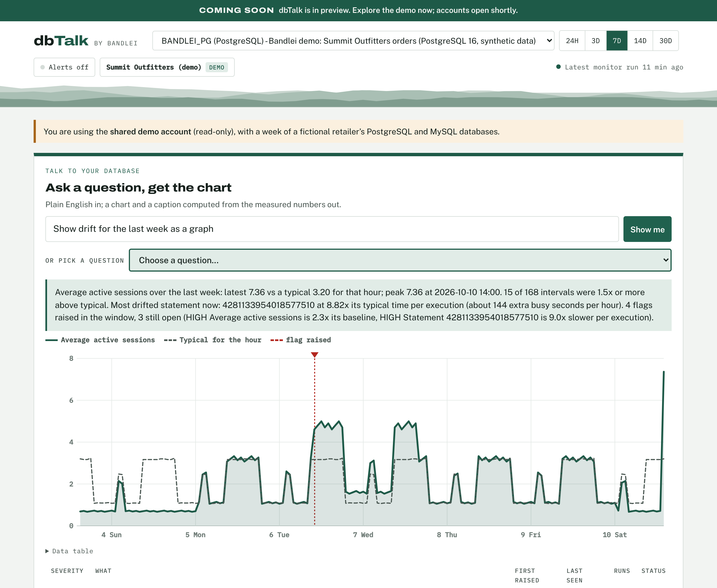Screen dimensions: 717x588
Task: Click the 4 Sun axis label
Action: (x=111, y=535)
